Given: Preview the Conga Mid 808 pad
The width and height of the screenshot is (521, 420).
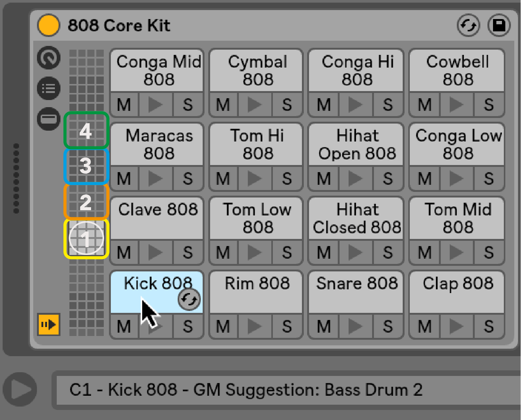Looking at the screenshot, I should [x=156, y=105].
